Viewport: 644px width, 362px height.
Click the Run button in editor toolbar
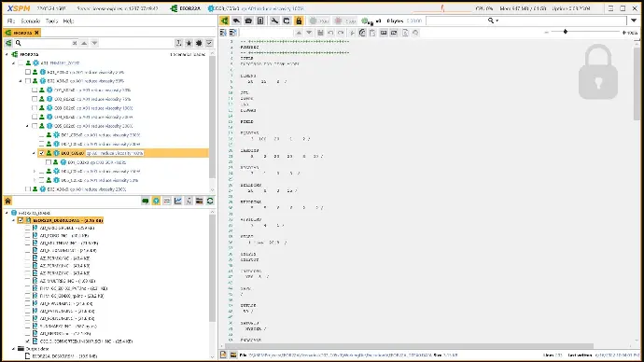pyautogui.click(x=319, y=21)
